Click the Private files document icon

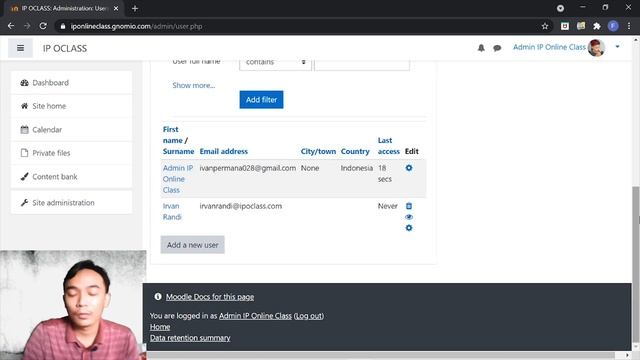[24, 153]
